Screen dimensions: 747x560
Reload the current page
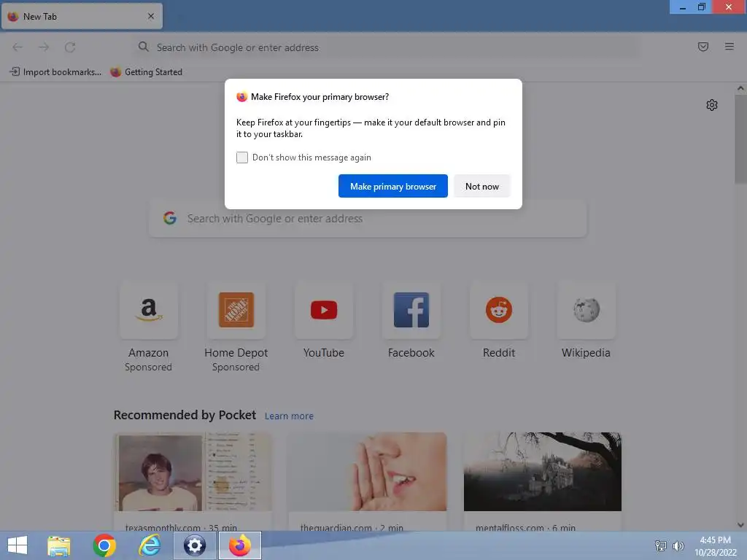coord(70,47)
